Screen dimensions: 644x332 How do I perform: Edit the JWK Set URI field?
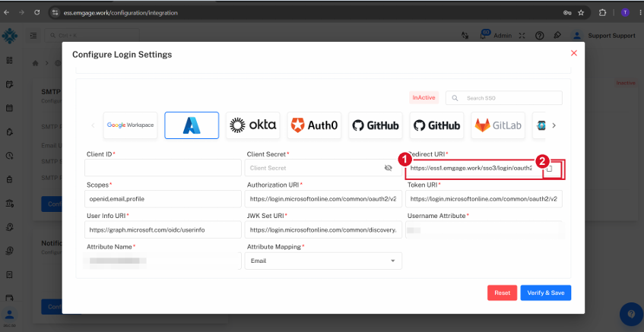(323, 229)
